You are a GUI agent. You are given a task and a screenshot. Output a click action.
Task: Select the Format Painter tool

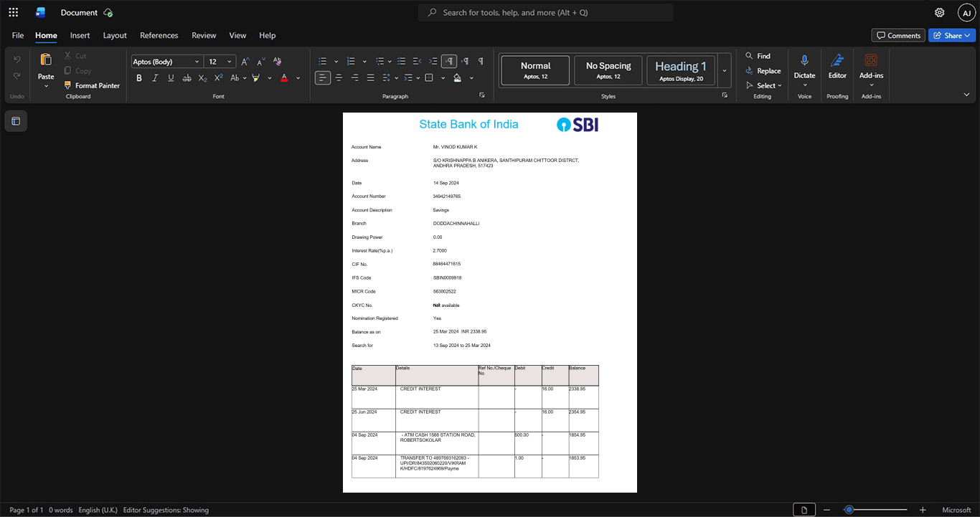tap(92, 85)
